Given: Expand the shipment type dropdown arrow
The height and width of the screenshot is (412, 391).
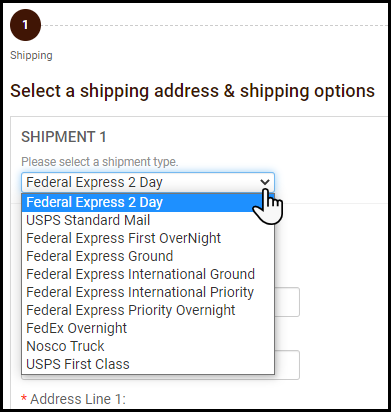Looking at the screenshot, I should pyautogui.click(x=265, y=182).
